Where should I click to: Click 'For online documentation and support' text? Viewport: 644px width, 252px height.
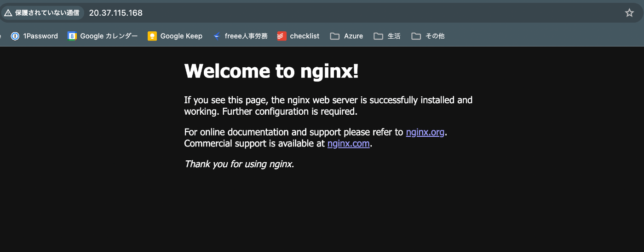tap(263, 133)
